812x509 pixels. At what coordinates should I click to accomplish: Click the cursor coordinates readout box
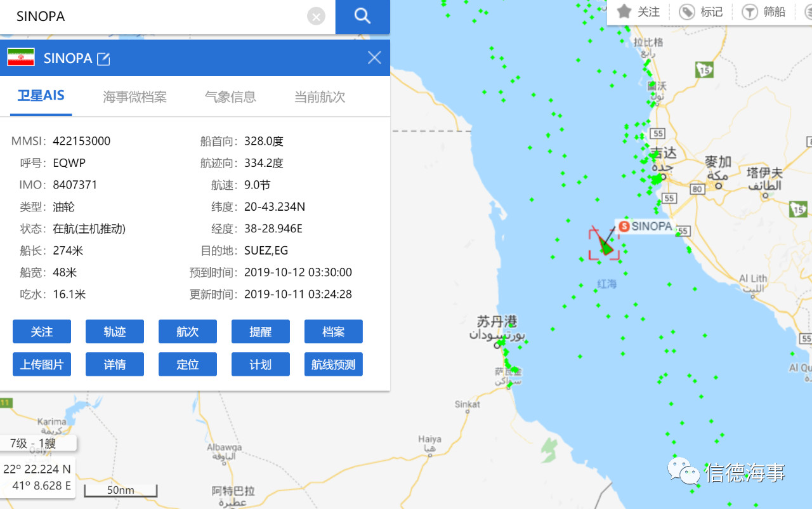pyautogui.click(x=37, y=478)
